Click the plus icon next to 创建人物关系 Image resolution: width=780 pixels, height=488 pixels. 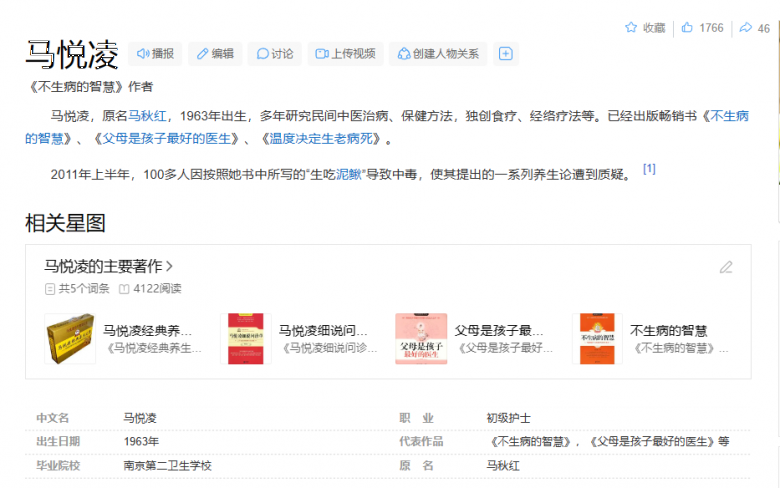(506, 54)
